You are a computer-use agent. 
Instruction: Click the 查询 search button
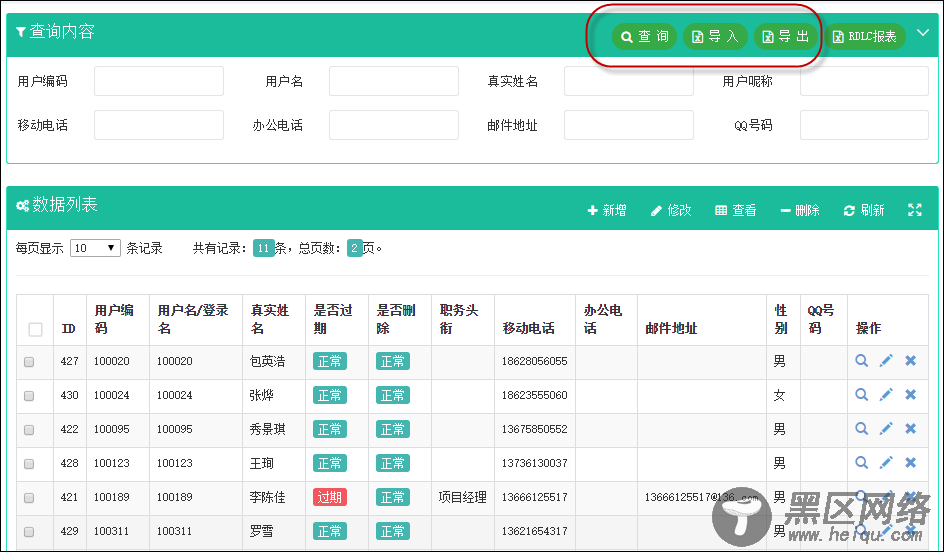coord(644,37)
